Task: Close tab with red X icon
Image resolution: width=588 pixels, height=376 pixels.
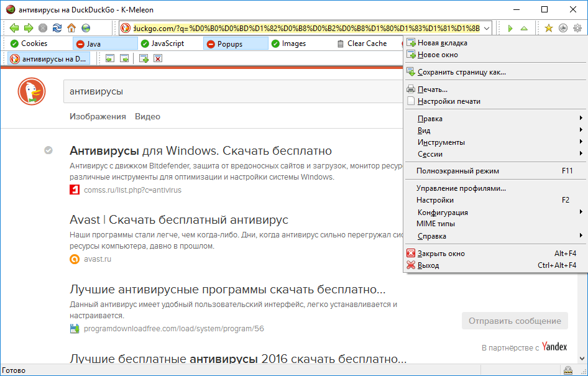Action: (x=158, y=58)
